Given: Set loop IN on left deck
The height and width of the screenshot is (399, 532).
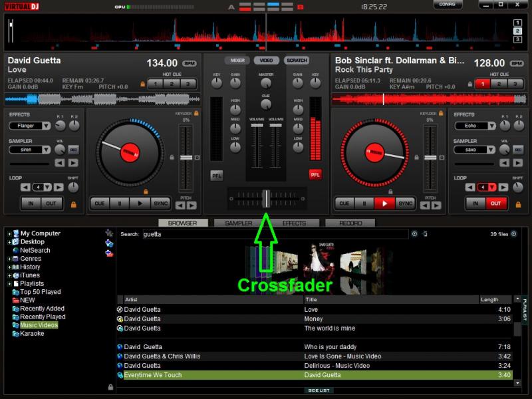Looking at the screenshot, I should pos(31,203).
